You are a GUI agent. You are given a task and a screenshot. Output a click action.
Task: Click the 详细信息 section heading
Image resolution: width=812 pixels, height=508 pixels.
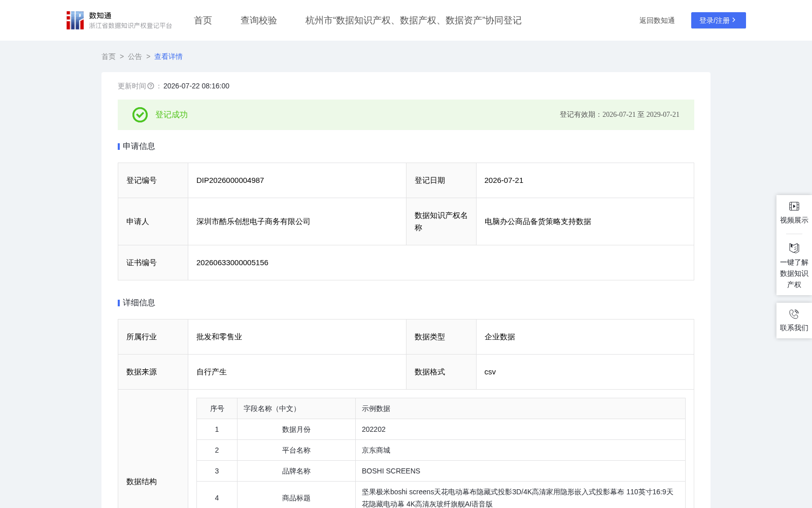139,303
